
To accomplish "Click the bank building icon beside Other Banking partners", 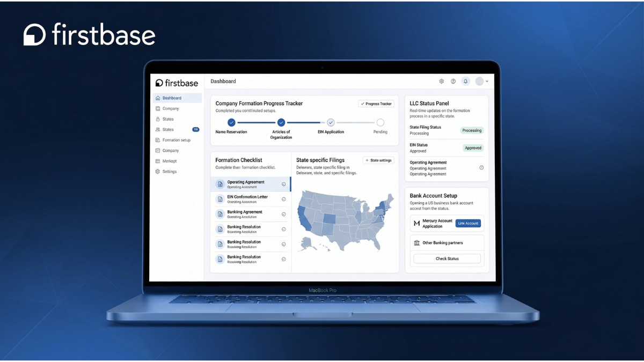I will [x=417, y=243].
